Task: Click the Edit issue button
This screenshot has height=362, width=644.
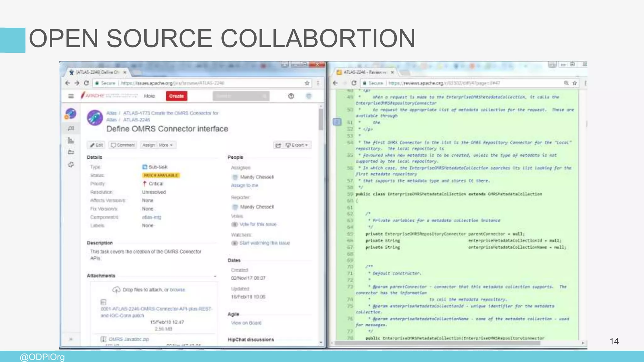Action: coord(96,145)
